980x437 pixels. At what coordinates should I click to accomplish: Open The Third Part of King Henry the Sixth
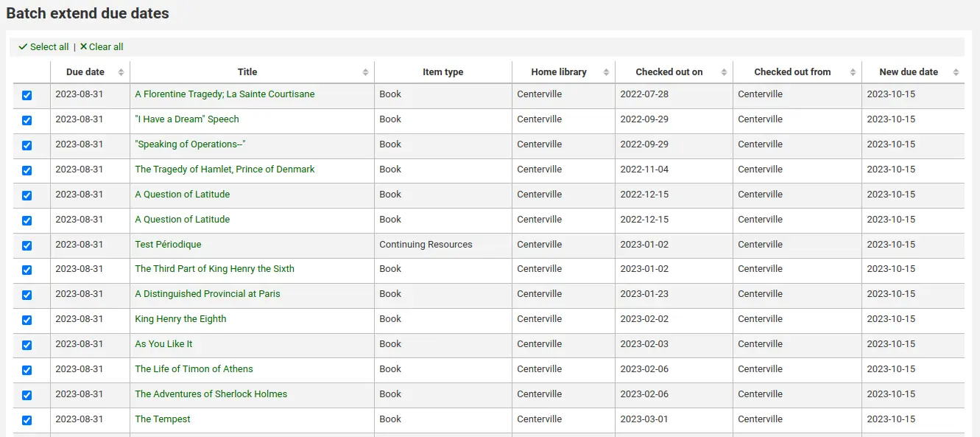point(214,269)
